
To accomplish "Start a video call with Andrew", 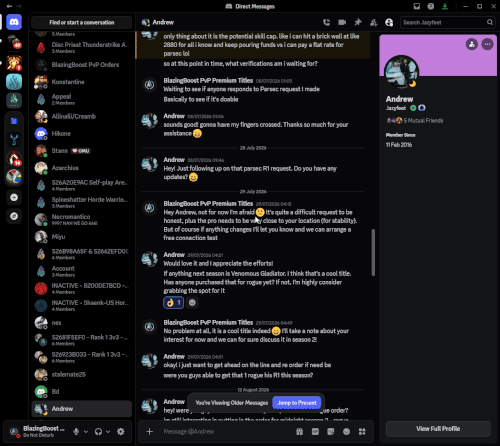I will pos(342,22).
